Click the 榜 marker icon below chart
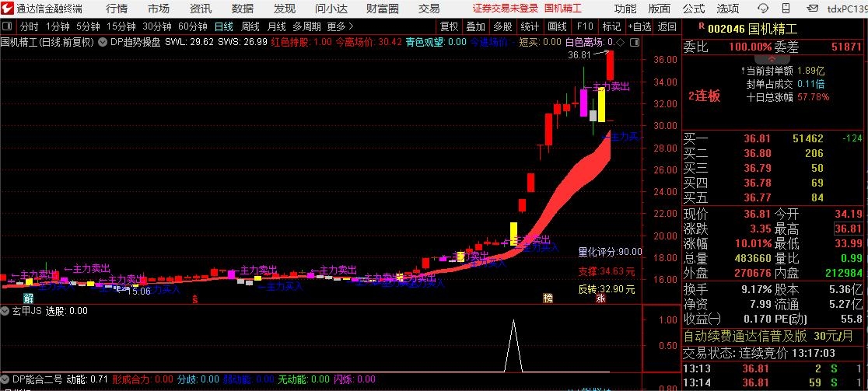868x391 pixels. point(548,298)
